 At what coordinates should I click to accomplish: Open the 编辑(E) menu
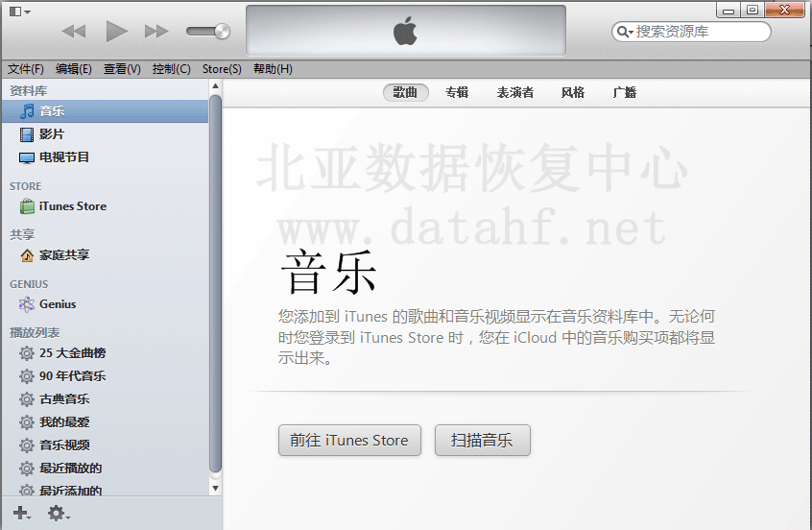click(x=74, y=69)
